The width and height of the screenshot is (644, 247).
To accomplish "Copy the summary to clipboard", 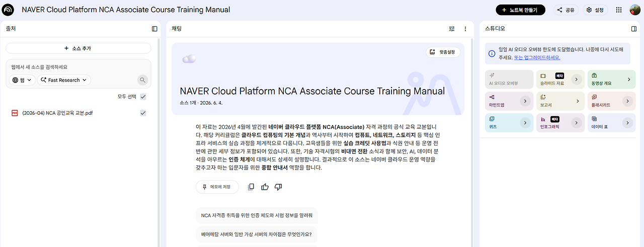I will 251,187.
